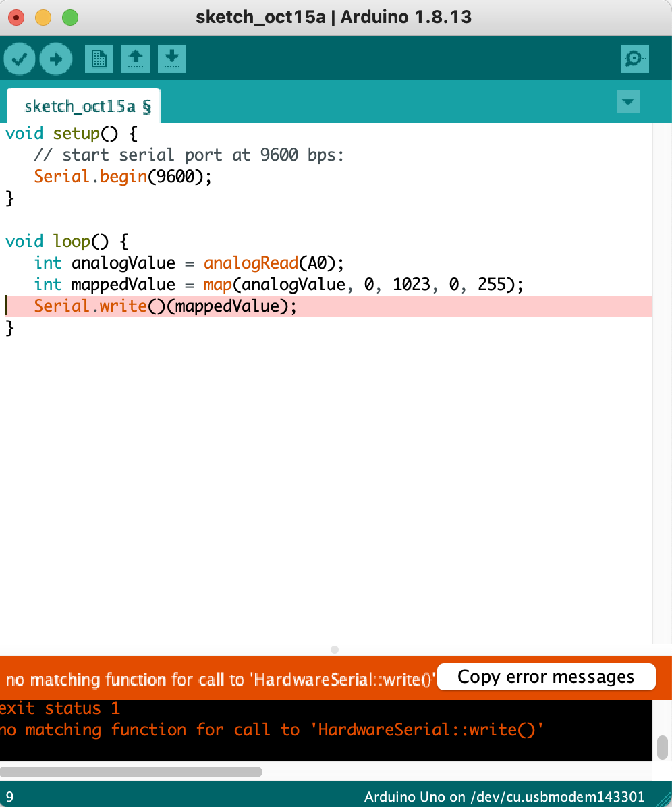This screenshot has height=807, width=672.
Task: Click 'exit status 1' in console
Action: (x=59, y=708)
